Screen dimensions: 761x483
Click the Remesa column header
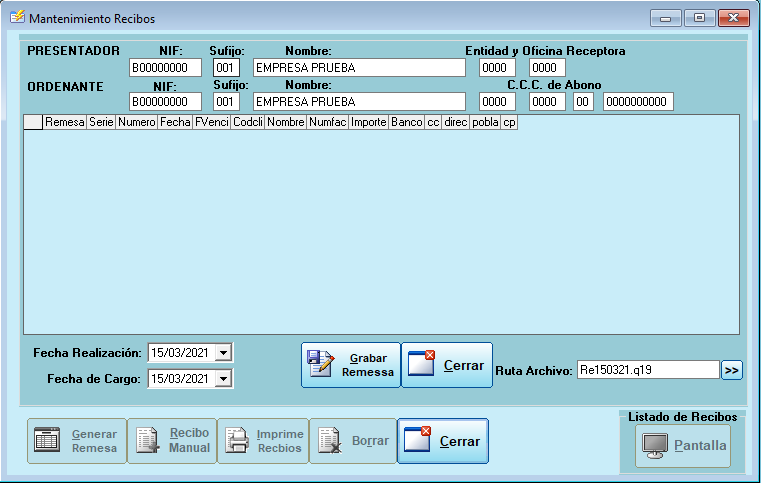[x=65, y=122]
